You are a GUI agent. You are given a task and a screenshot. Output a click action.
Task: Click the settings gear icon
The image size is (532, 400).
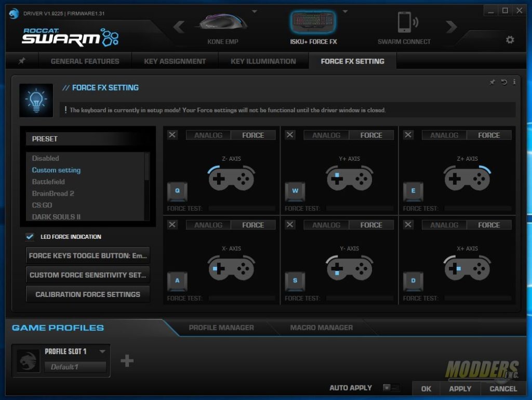click(510, 40)
